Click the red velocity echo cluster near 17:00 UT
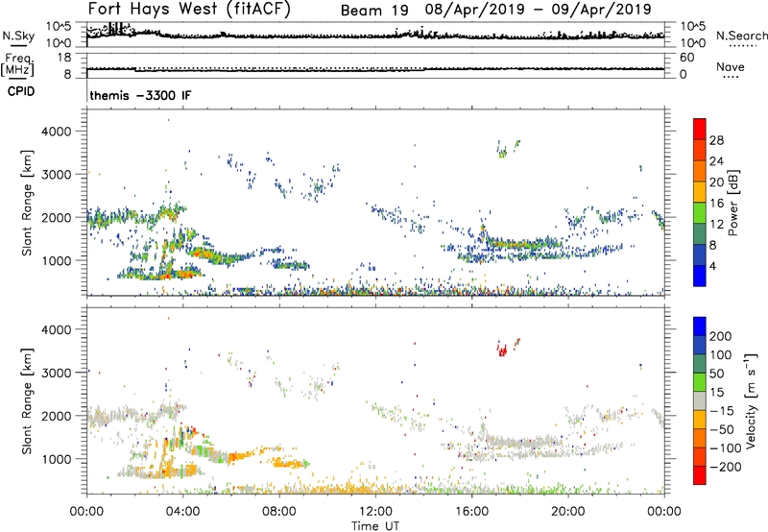The height and width of the screenshot is (532, 768). pyautogui.click(x=502, y=350)
